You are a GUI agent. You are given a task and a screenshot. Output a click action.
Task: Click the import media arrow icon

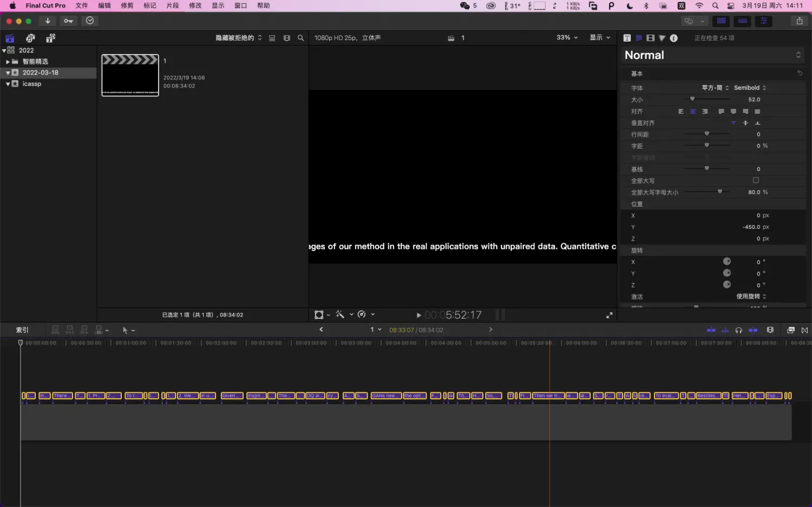[x=48, y=21]
